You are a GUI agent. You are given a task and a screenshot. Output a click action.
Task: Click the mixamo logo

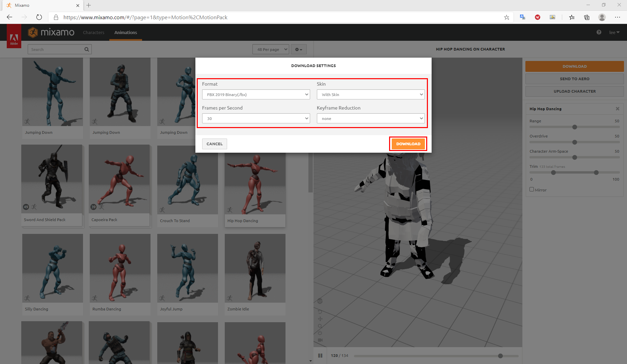51,32
